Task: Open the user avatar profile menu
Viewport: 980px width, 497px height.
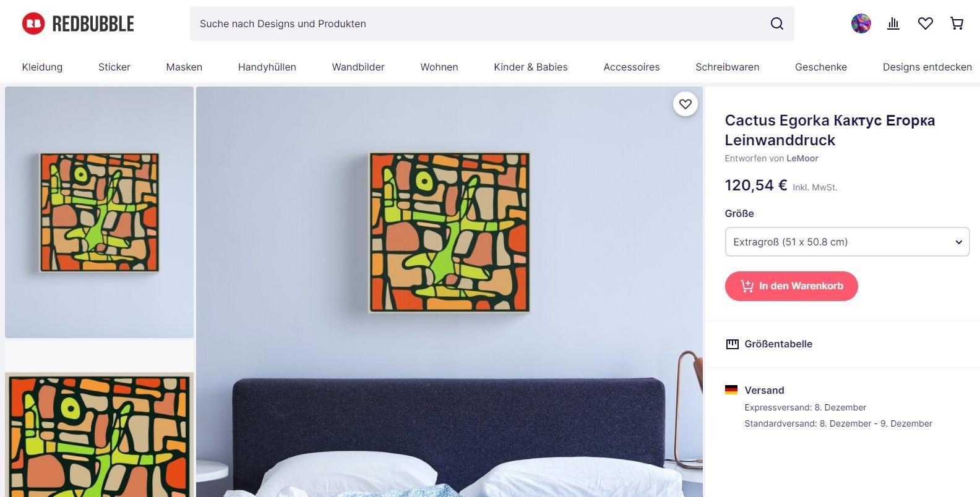Action: coord(861,23)
